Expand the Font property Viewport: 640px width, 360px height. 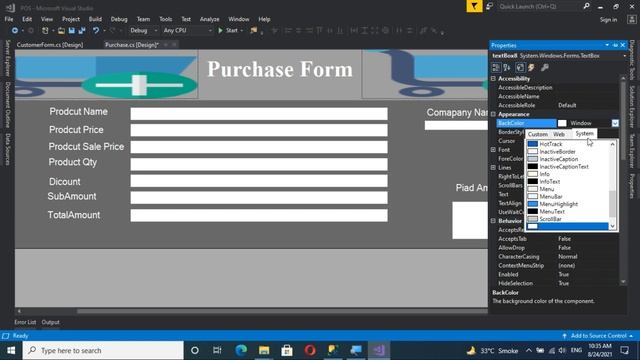[x=493, y=150]
